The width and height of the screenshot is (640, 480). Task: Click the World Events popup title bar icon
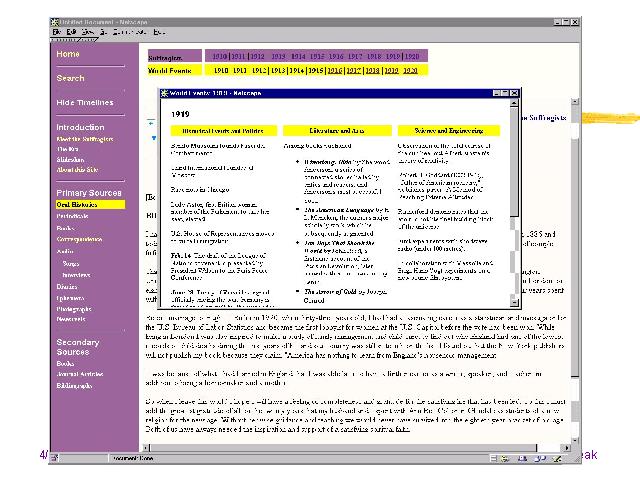tap(165, 93)
